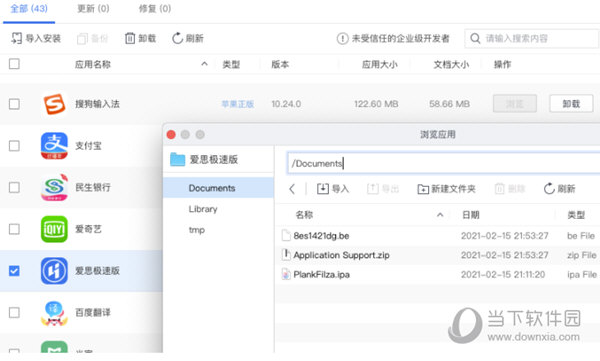Screen dimensions: 600x361
Task: Click the 版本 column header
Action: [280, 64]
